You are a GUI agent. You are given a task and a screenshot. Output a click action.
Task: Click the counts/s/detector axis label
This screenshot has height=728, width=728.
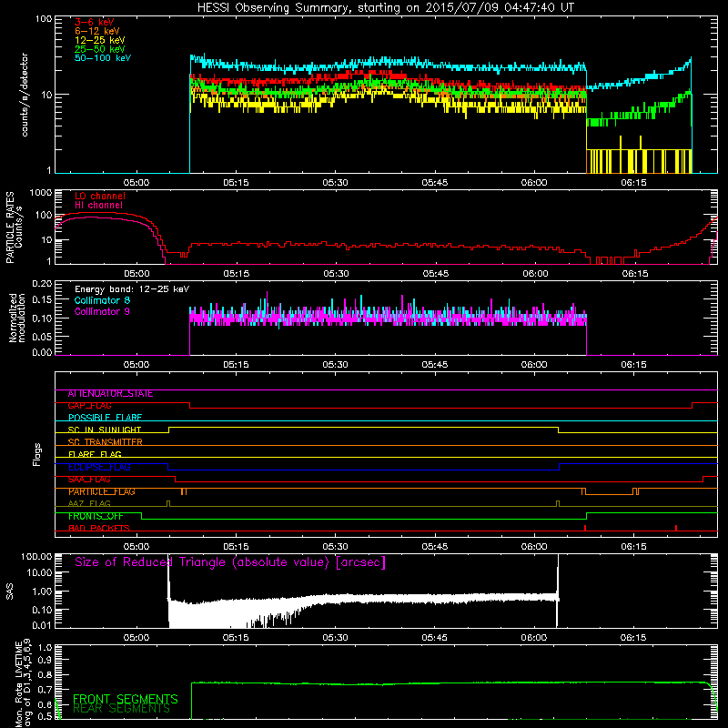25,95
